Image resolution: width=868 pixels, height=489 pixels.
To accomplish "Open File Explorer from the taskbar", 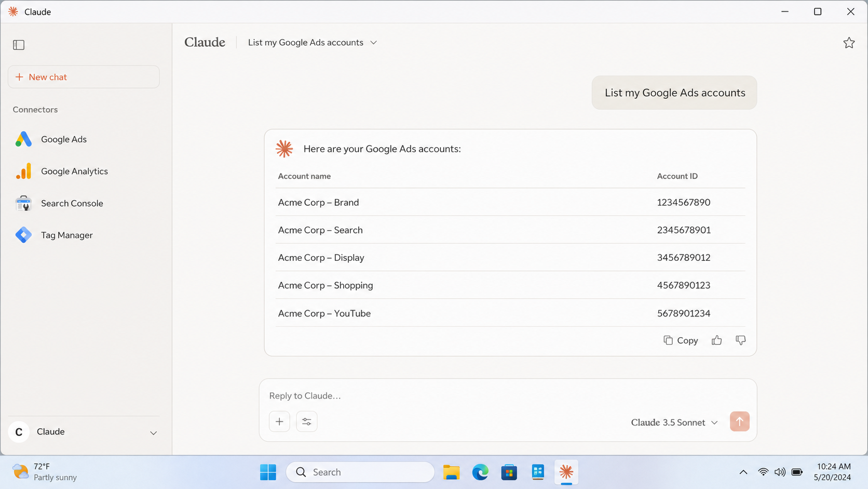I will point(451,472).
